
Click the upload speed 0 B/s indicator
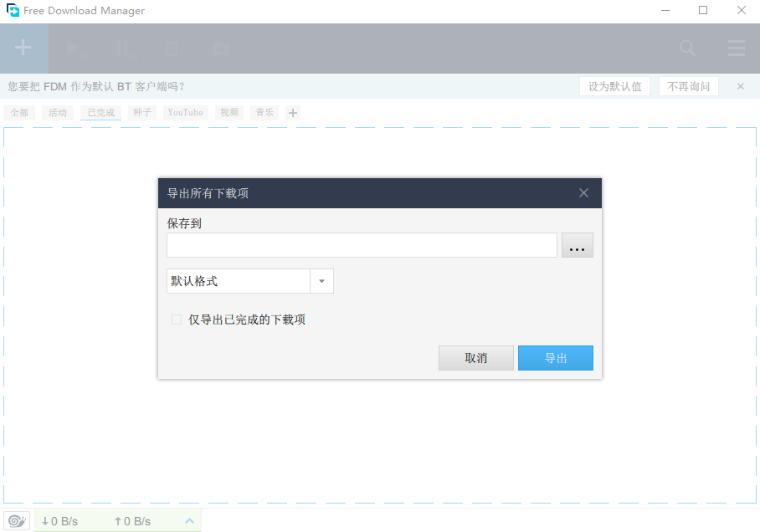[x=132, y=521]
